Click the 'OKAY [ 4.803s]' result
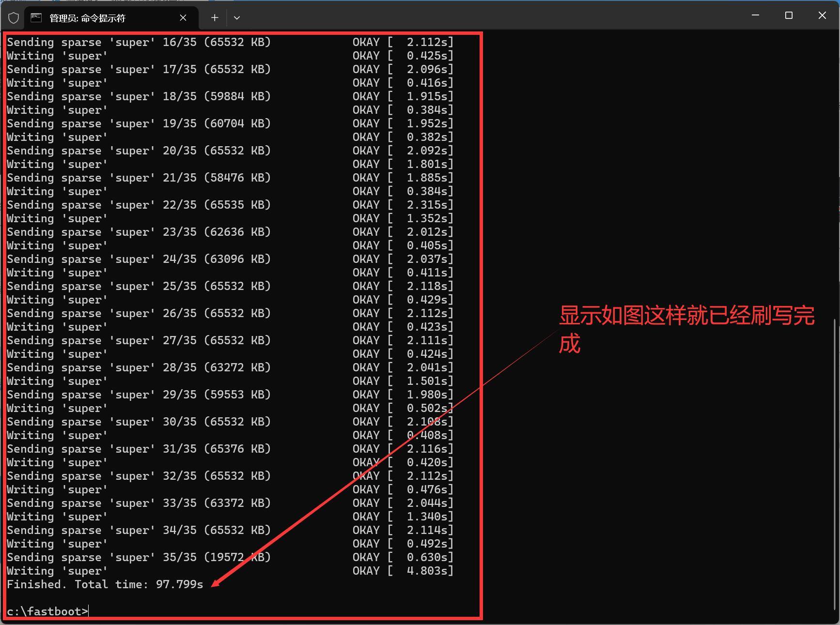Image resolution: width=840 pixels, height=625 pixels. (403, 571)
